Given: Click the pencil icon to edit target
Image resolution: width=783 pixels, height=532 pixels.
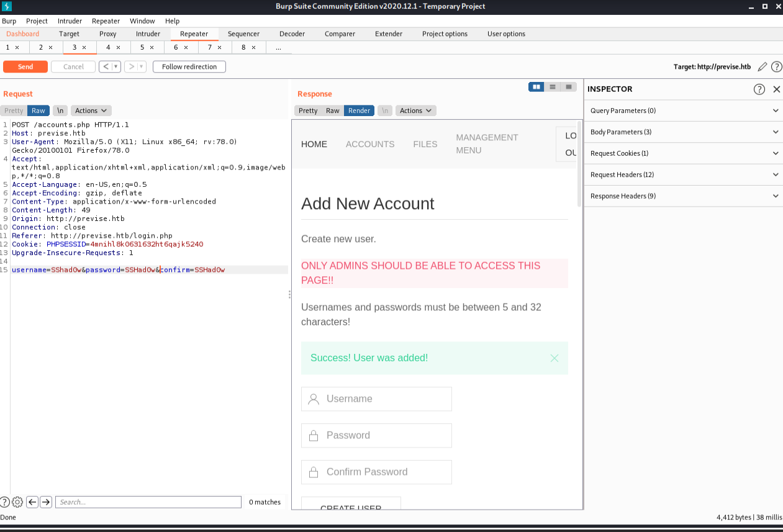Looking at the screenshot, I should coord(763,67).
